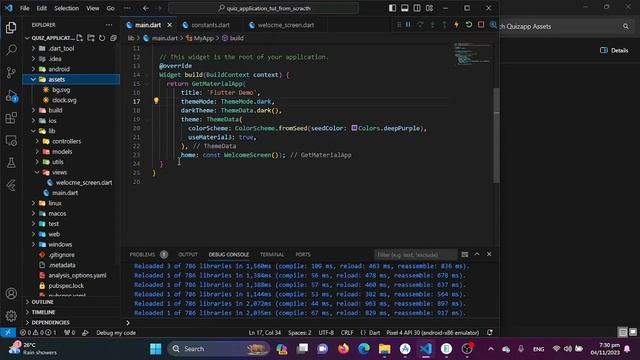The image size is (640, 360).
Task: Open the Edit menu
Action: [42, 8]
